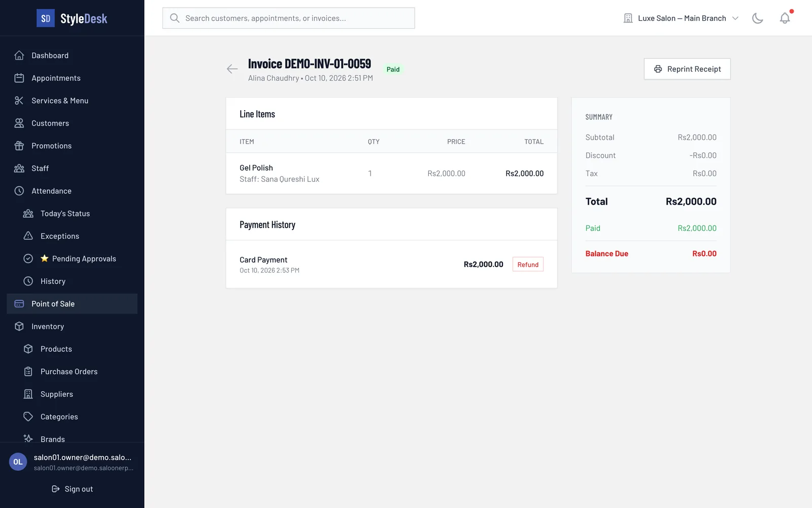Click the Gel Polish item name
Viewport: 812px width, 508px height.
[256, 168]
